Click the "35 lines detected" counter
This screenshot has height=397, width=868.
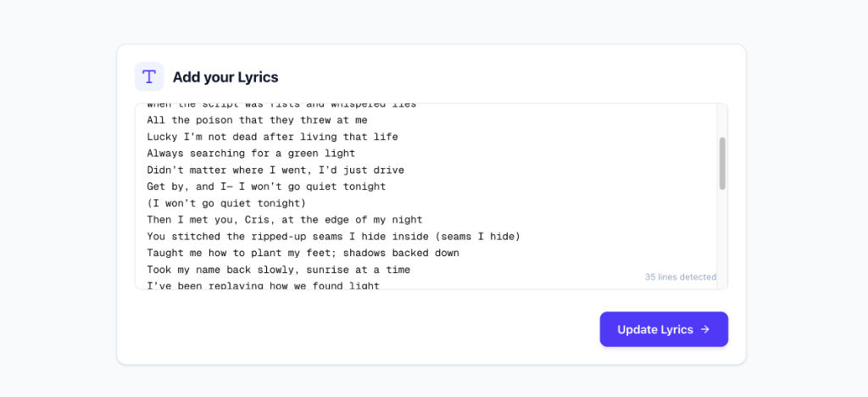[x=680, y=277]
